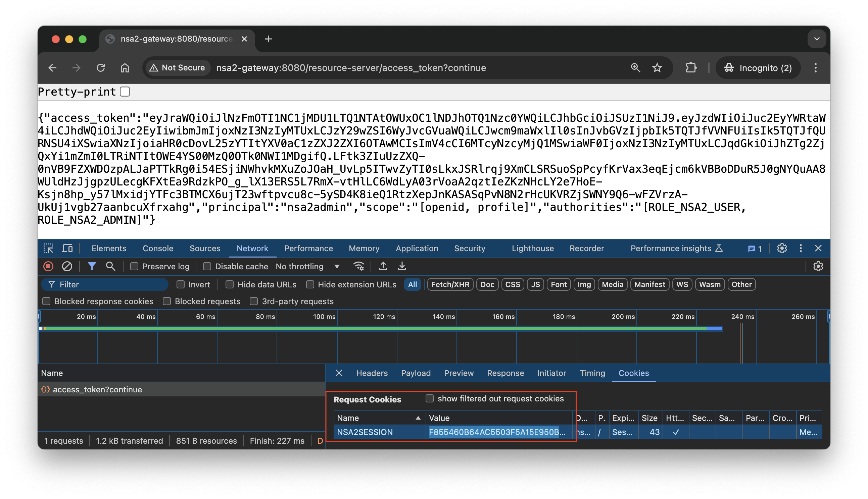Expand the tab search chevron

click(817, 39)
